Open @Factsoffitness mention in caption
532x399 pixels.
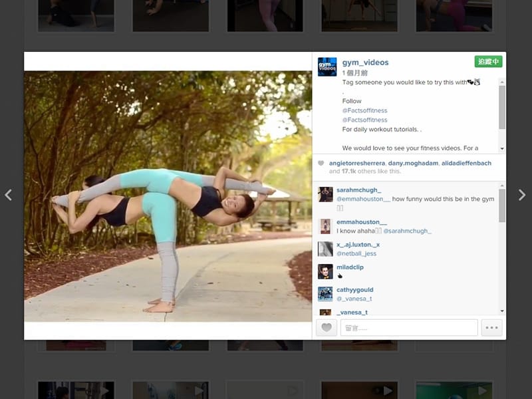[364, 110]
